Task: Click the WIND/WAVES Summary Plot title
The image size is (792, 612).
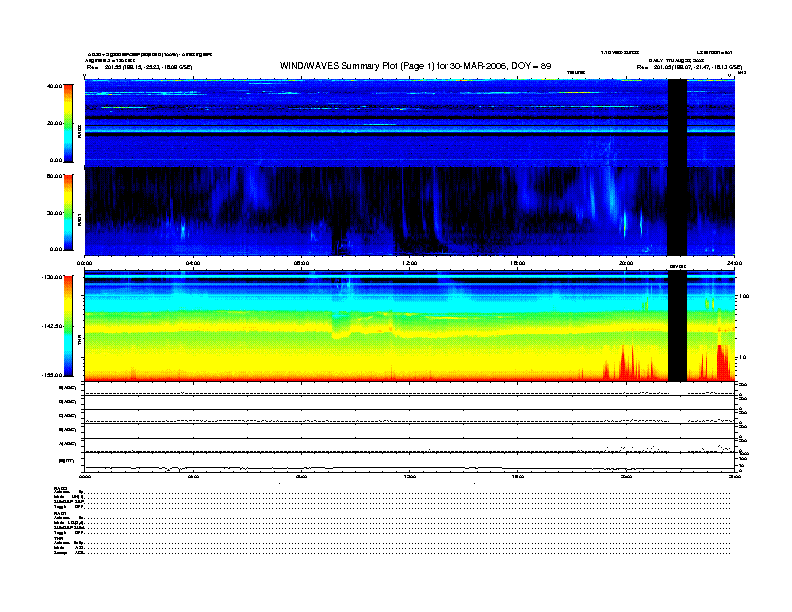Action: point(415,66)
